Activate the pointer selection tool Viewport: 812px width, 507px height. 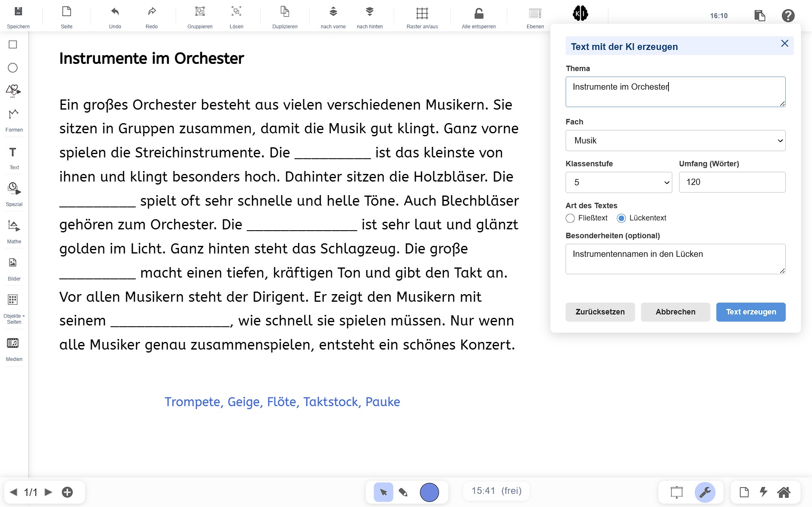click(x=384, y=492)
